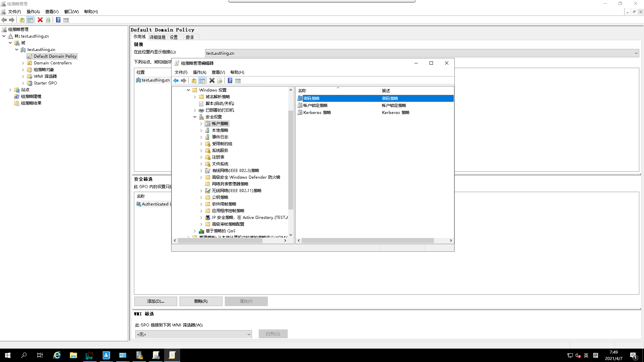This screenshot has height=362, width=644.
Task: Open Internet Explorer from the taskbar
Action: [57, 355]
